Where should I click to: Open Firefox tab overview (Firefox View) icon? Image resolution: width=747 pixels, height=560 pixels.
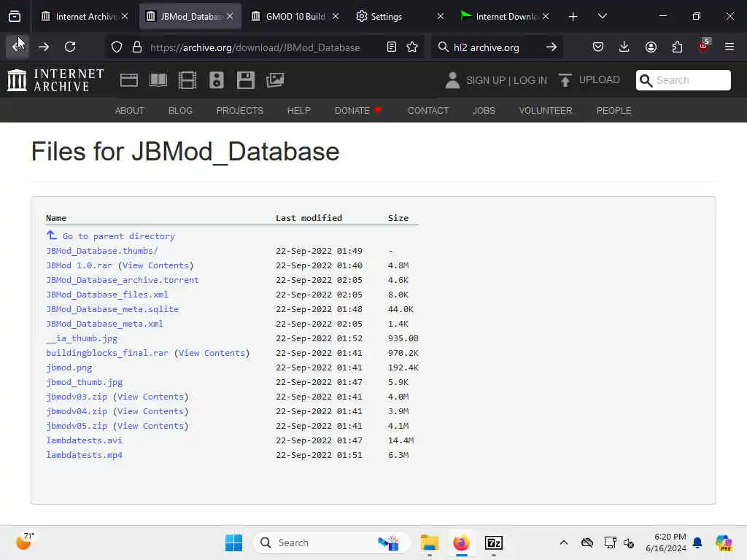(15, 17)
